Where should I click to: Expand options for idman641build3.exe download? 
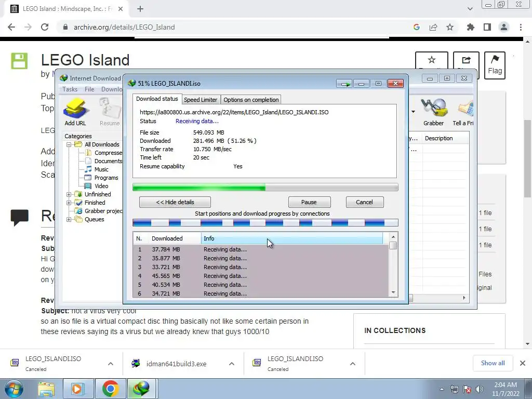click(232, 364)
